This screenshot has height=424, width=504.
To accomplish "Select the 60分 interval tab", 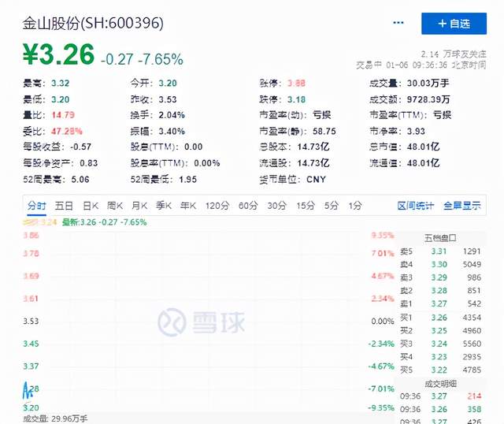I will 248,206.
